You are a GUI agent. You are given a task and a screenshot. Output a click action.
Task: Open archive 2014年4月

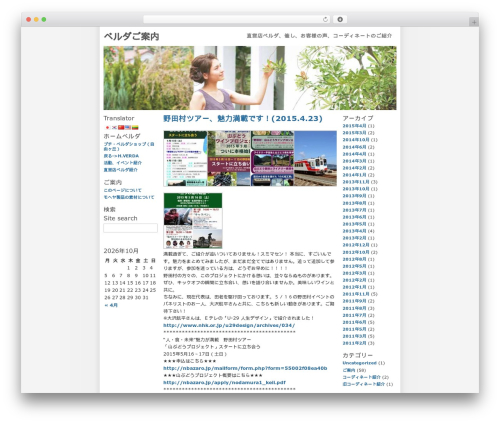[x=354, y=154]
